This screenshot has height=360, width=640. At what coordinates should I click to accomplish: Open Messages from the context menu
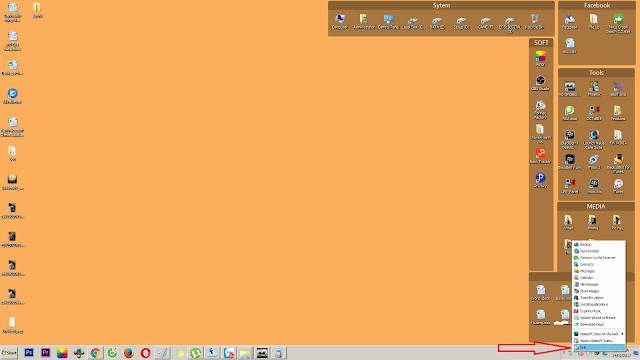[599, 271]
